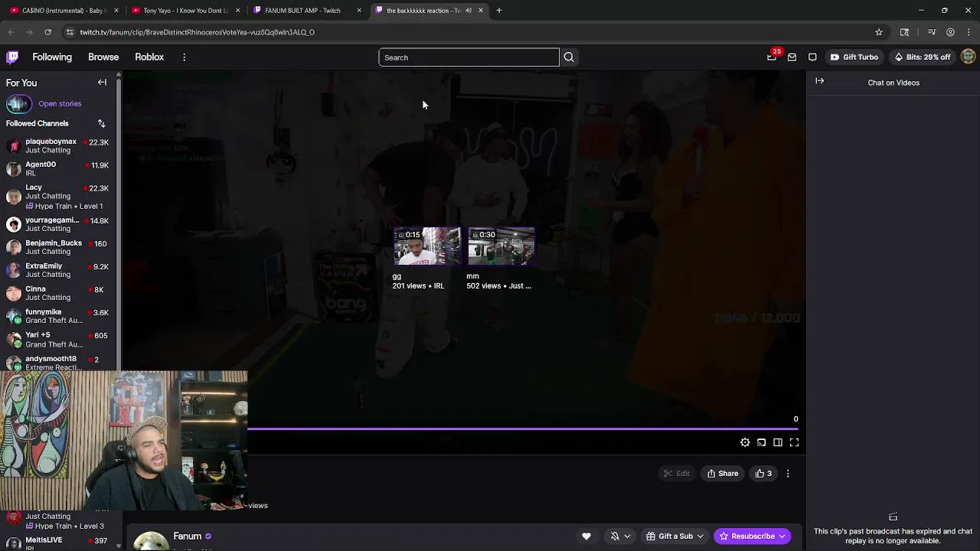Open the Chrome profile icon
980x551 pixels.
point(950,32)
